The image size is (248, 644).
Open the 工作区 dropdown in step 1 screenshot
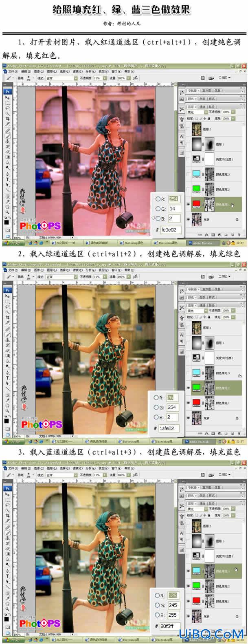[224, 77]
